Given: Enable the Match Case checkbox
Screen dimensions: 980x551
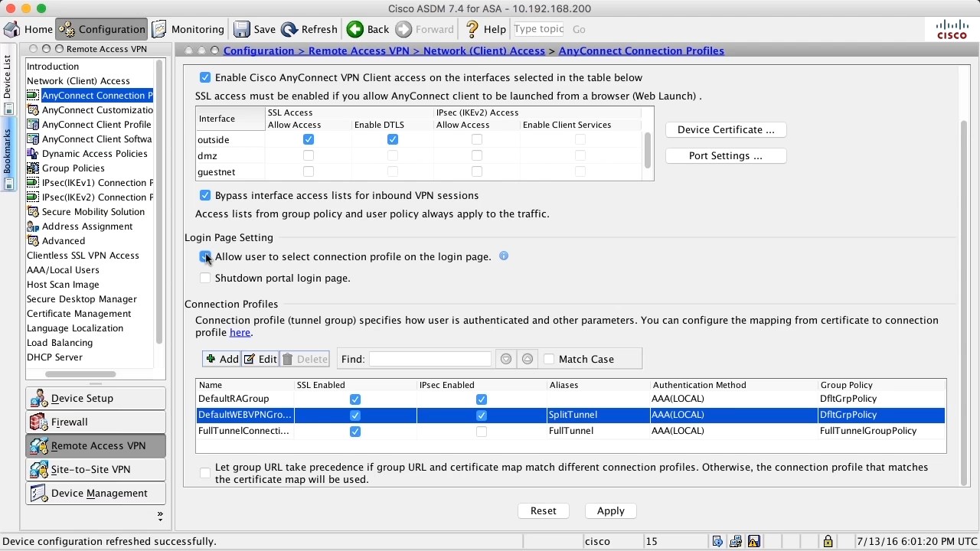Looking at the screenshot, I should pyautogui.click(x=549, y=359).
